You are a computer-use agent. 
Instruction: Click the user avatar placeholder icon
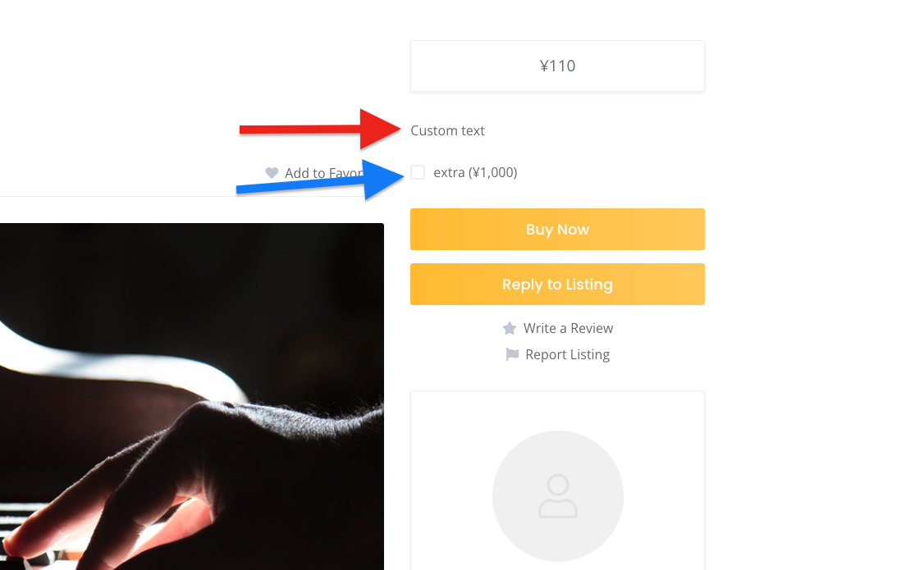pos(557,496)
